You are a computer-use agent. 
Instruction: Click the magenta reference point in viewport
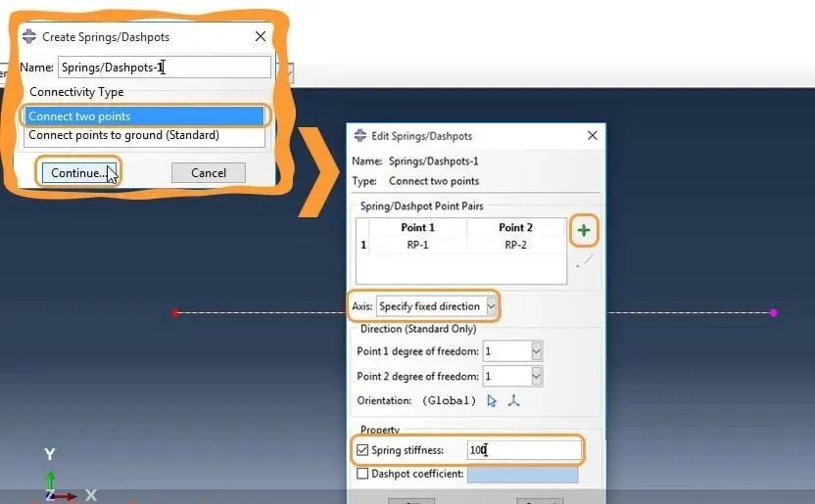click(x=774, y=312)
